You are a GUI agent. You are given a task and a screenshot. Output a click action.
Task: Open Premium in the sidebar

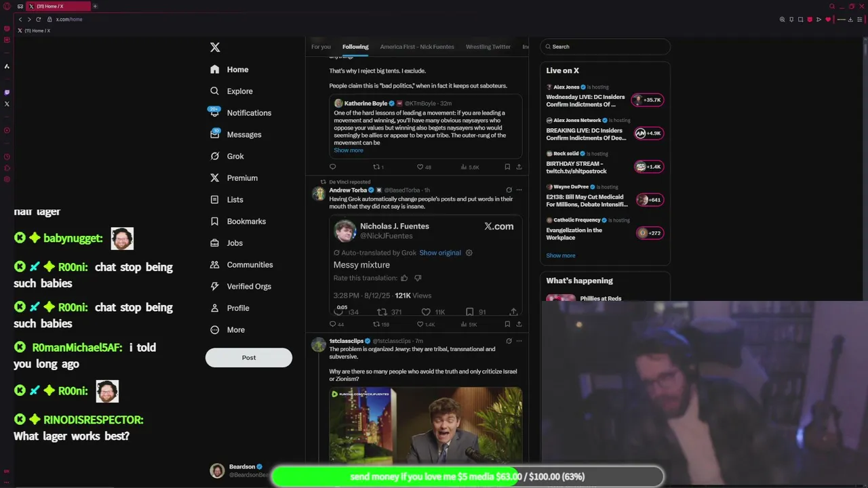[x=233, y=178]
